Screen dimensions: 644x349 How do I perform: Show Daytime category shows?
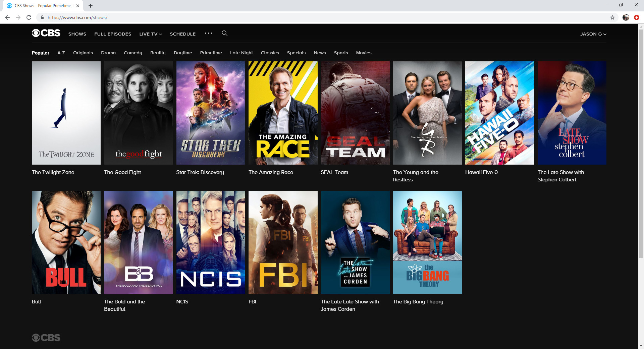pos(183,53)
